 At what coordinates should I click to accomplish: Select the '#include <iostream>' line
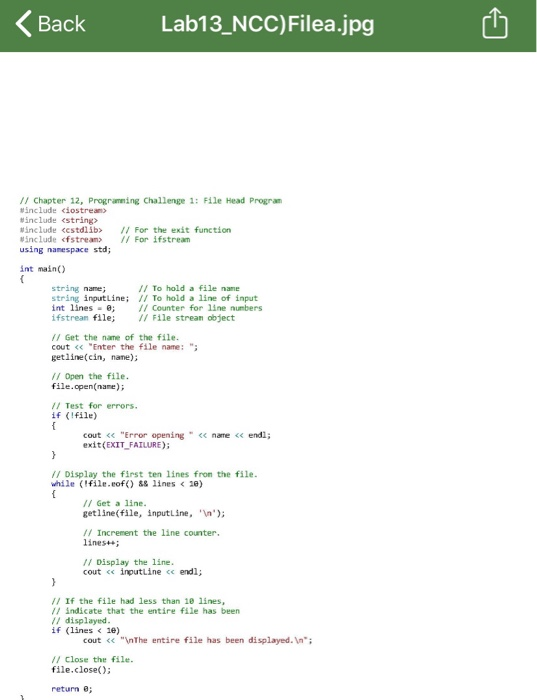pyautogui.click(x=63, y=210)
